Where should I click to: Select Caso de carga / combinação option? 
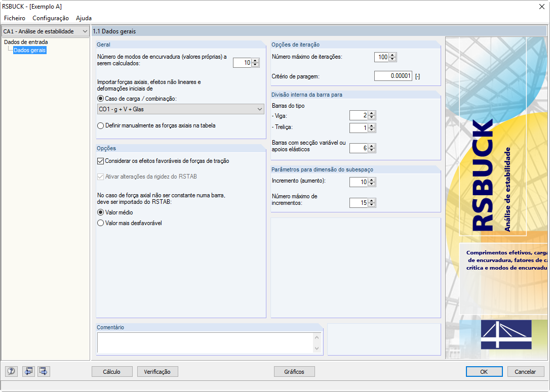point(101,99)
